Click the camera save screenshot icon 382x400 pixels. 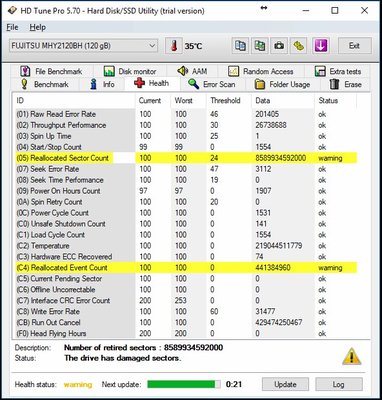[x=279, y=46]
